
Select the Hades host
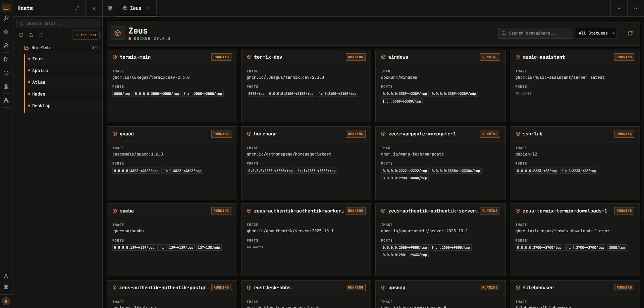pyautogui.click(x=64, y=94)
